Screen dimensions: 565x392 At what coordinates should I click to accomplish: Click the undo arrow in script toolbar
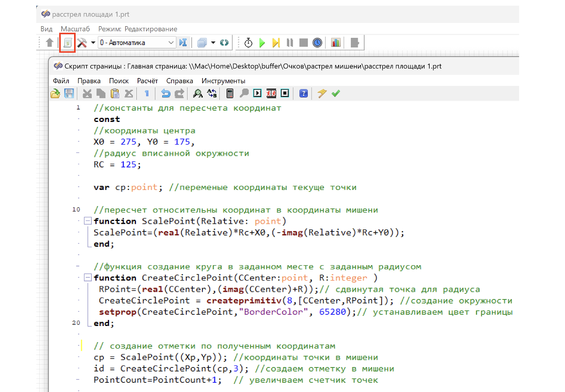[165, 93]
